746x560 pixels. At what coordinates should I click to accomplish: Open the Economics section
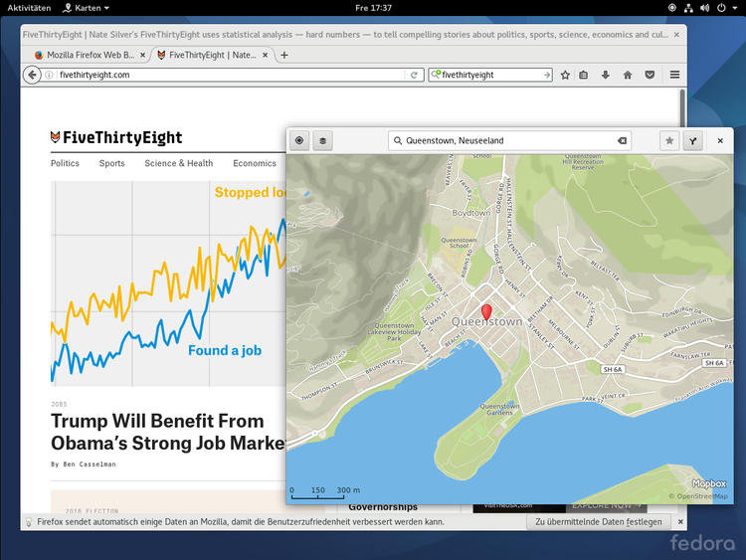point(255,163)
